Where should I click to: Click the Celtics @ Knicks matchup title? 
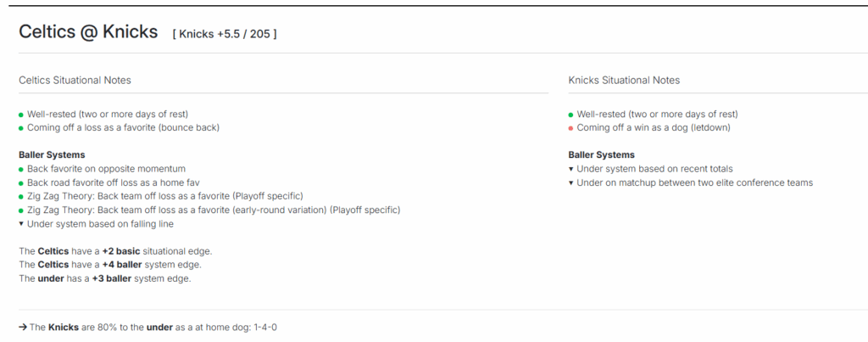[x=88, y=32]
